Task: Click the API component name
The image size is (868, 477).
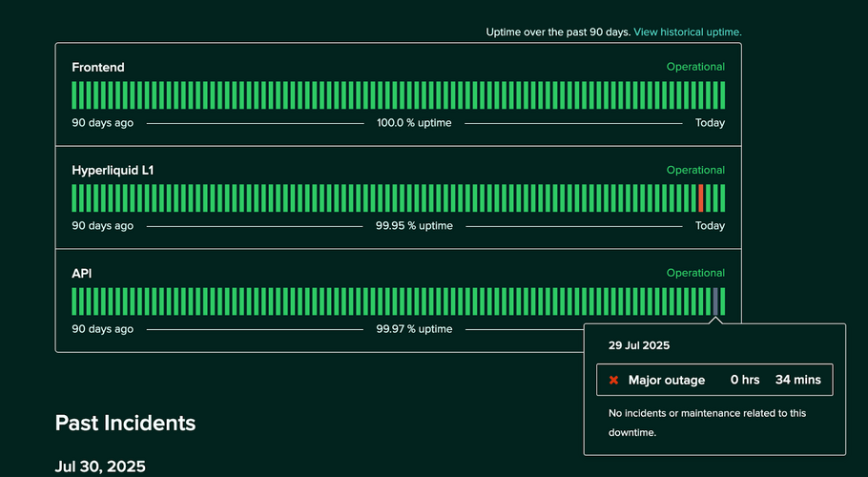Action: [82, 274]
